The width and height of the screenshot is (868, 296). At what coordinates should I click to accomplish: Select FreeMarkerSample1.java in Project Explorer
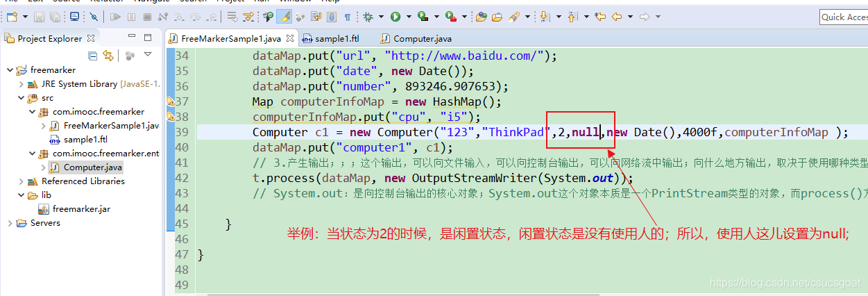pos(104,126)
